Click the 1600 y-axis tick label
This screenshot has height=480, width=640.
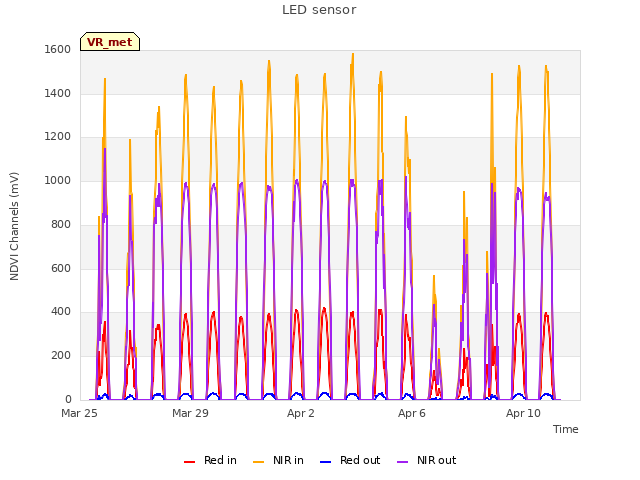tap(58, 49)
